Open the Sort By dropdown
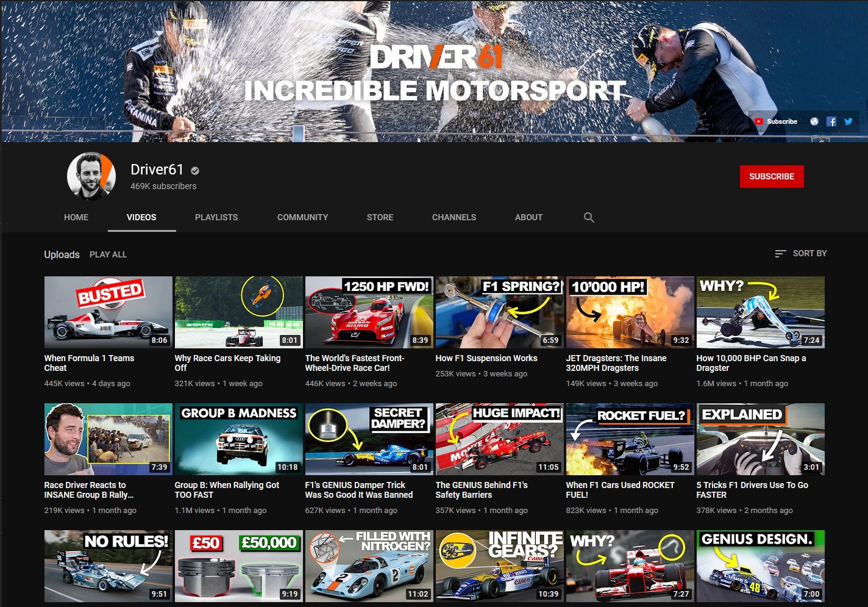 pyautogui.click(x=800, y=253)
